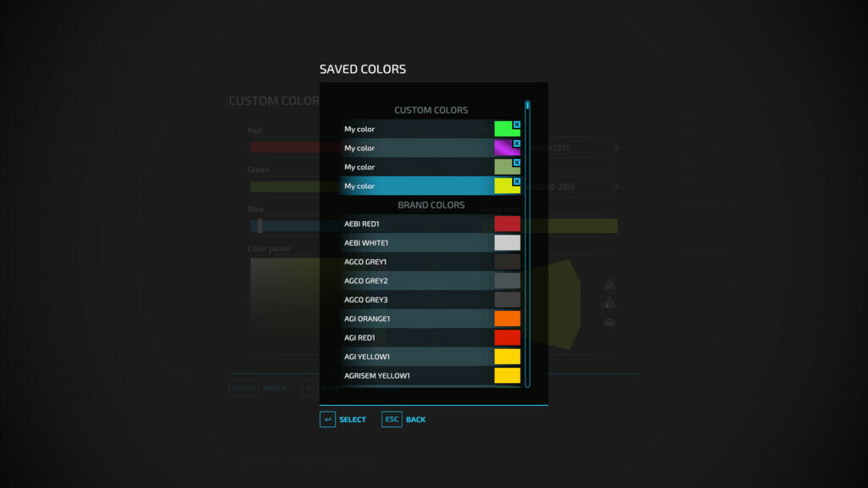Pick the AGI ORANGE1 color swatch
The width and height of the screenshot is (868, 488).
pos(507,319)
